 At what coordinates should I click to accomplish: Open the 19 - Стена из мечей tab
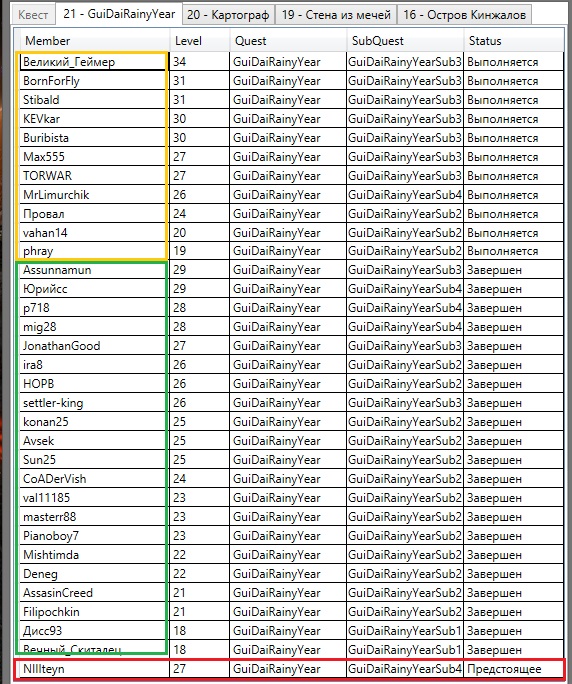tap(336, 15)
